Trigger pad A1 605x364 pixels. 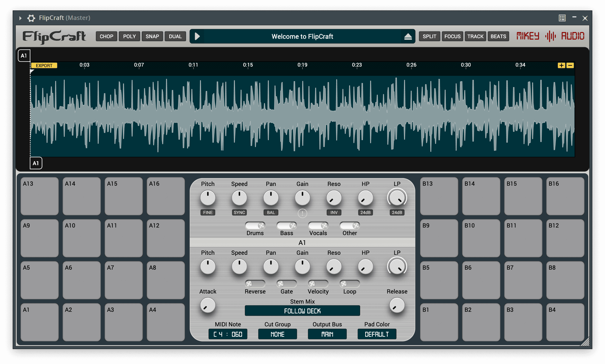(40, 322)
